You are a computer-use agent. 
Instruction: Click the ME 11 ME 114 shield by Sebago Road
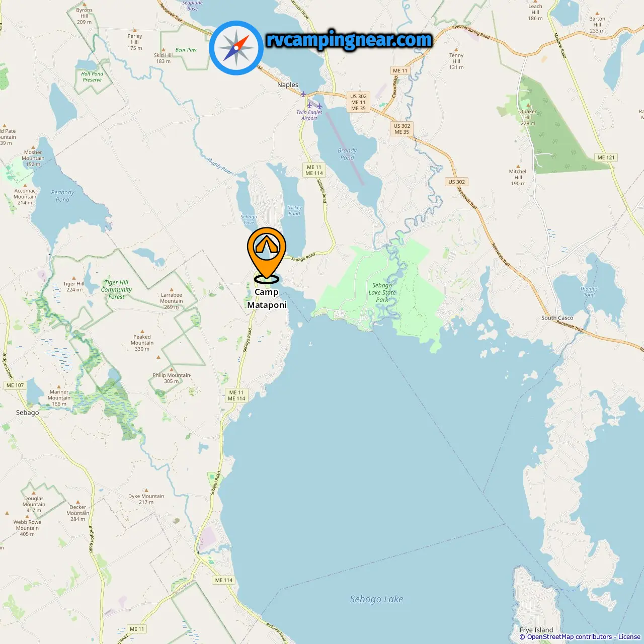click(x=314, y=170)
